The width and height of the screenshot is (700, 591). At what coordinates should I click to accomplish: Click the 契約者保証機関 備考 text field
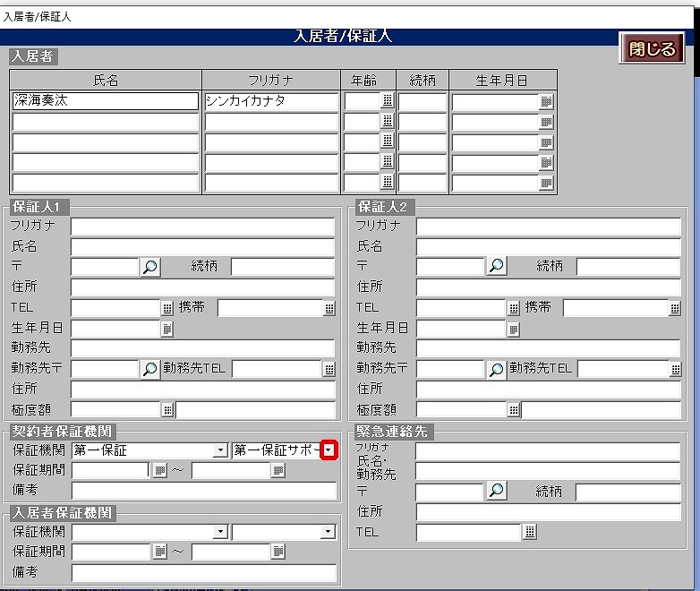(204, 490)
